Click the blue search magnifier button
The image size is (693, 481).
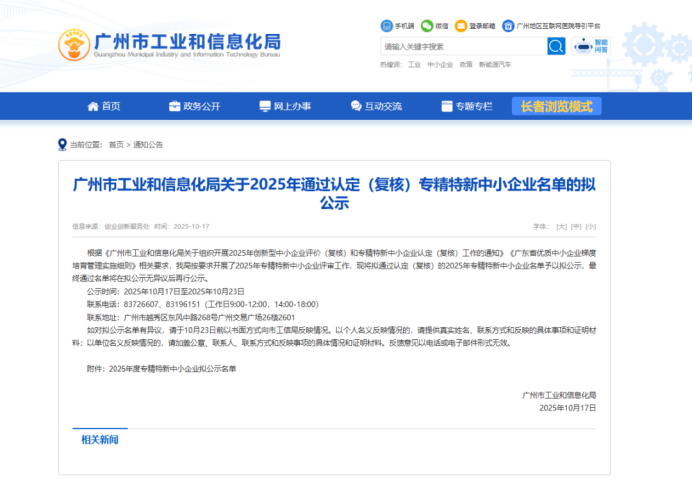point(556,46)
